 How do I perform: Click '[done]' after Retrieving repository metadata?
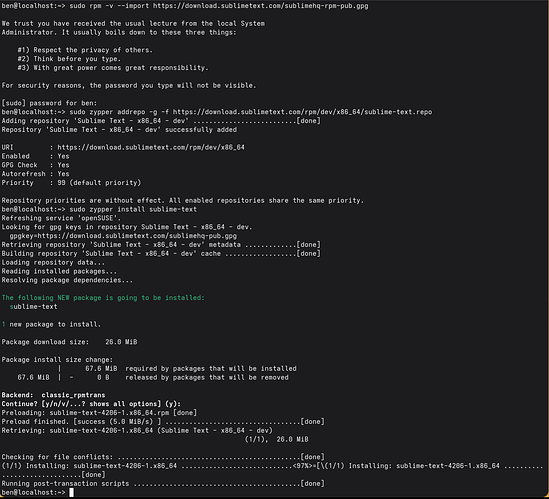click(308, 244)
